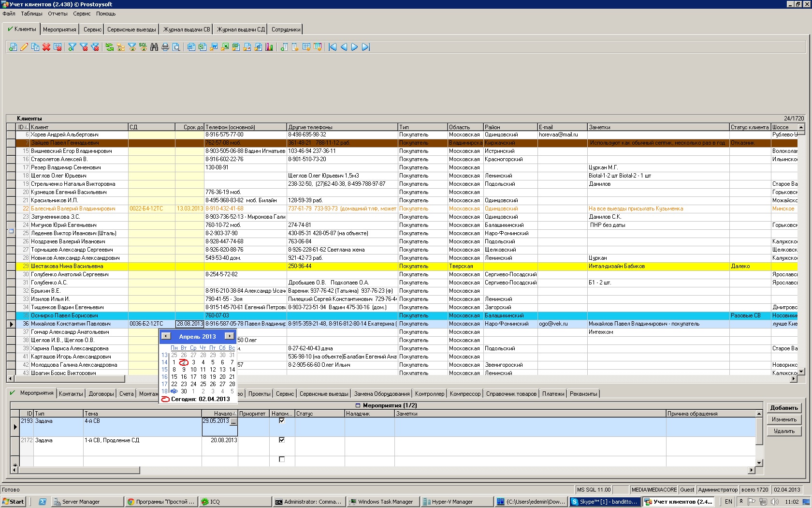Open the Отчеты menu

pos(58,14)
